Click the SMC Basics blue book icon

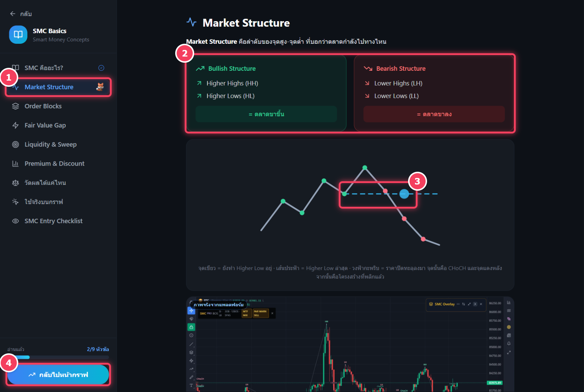pyautogui.click(x=18, y=35)
